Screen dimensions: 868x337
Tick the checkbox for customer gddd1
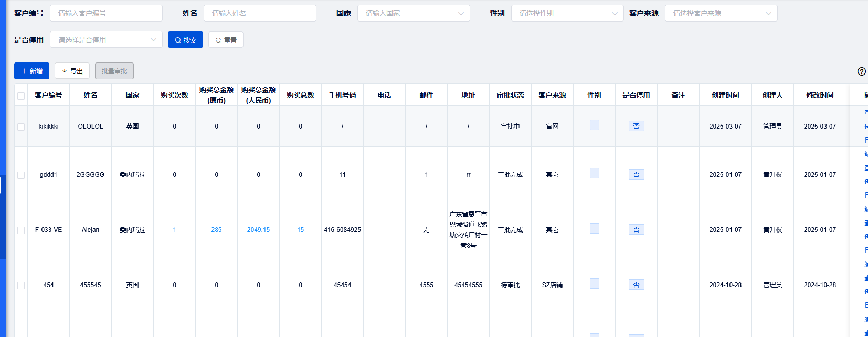point(21,175)
